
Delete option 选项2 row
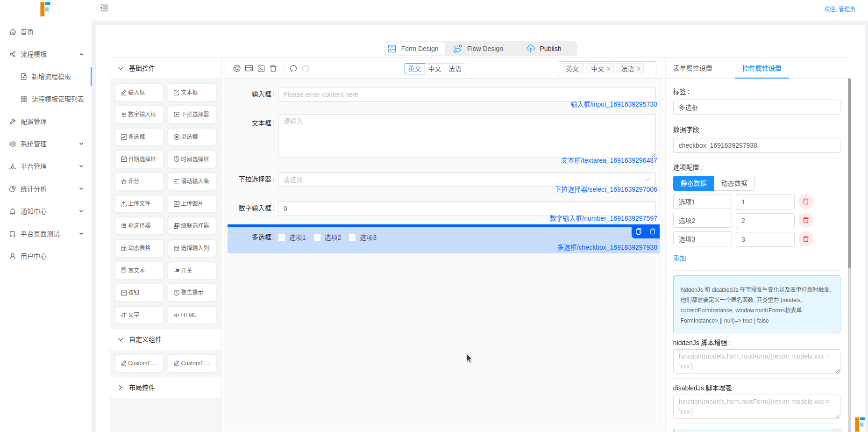806,220
